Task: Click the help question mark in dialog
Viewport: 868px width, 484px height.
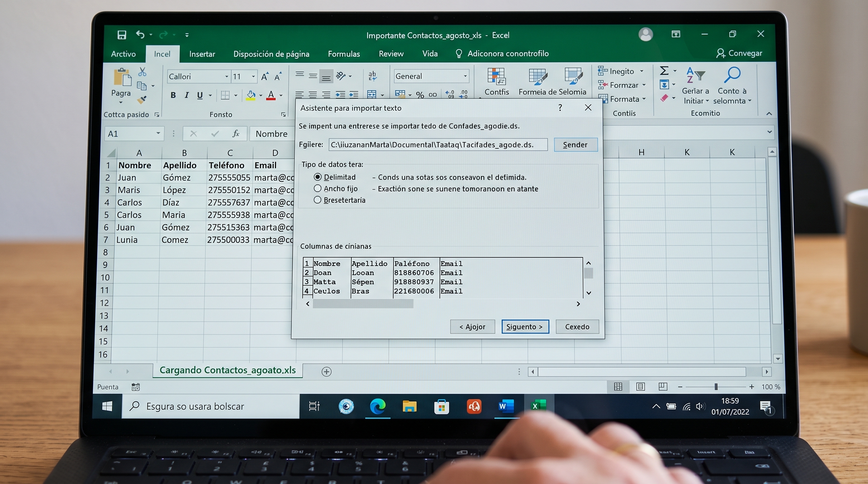Action: tap(560, 108)
